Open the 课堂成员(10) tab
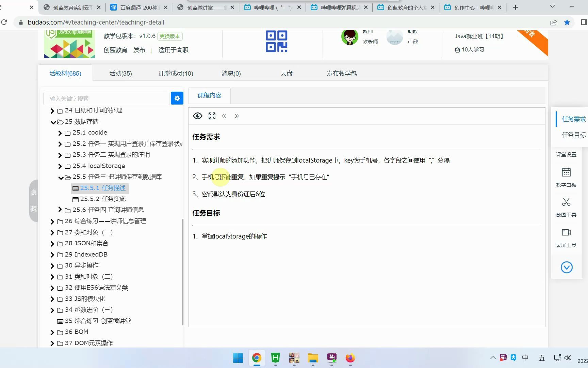588x368 pixels. tap(176, 73)
